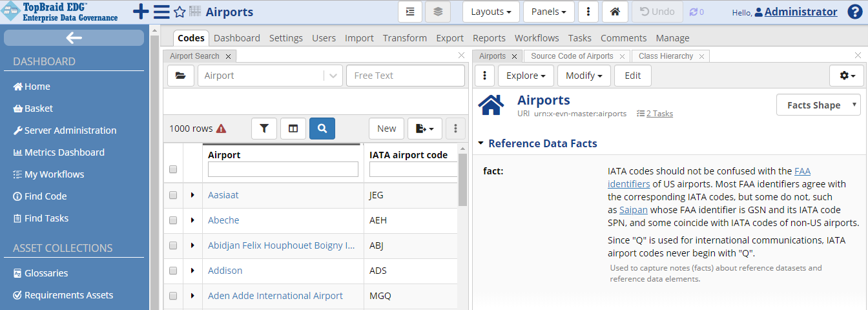
Task: Click the plus icon to create new
Action: pyautogui.click(x=140, y=12)
